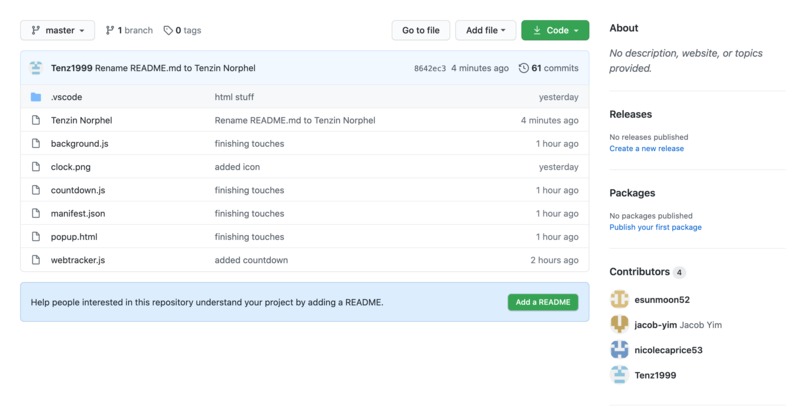
Task: Click the Contributors heading
Action: coord(639,271)
